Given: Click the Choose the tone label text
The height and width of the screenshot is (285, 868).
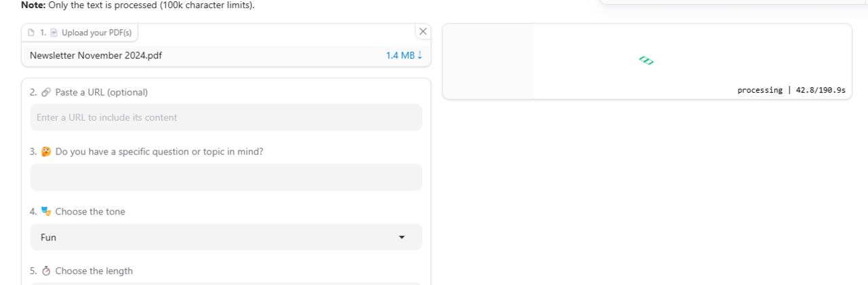Looking at the screenshot, I should pyautogui.click(x=90, y=211).
